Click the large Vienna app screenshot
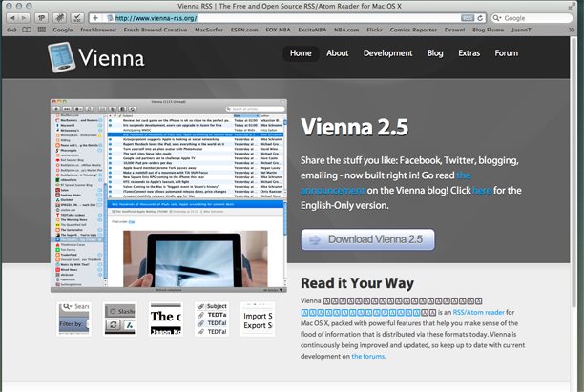This screenshot has width=584, height=392. pyautogui.click(x=169, y=196)
